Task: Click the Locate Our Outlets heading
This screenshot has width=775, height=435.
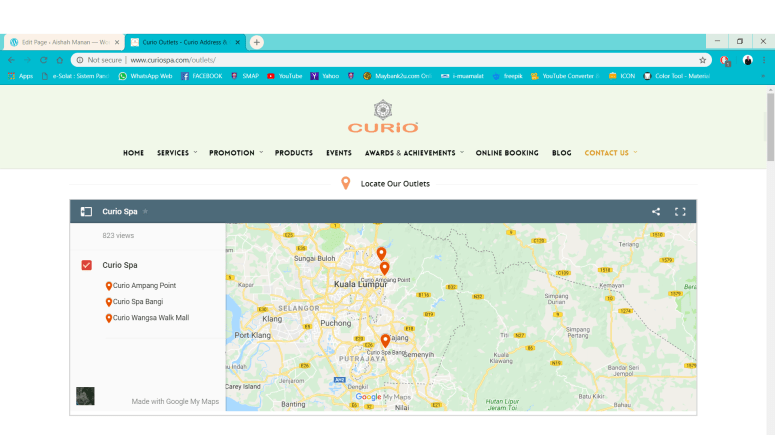Action: click(395, 184)
